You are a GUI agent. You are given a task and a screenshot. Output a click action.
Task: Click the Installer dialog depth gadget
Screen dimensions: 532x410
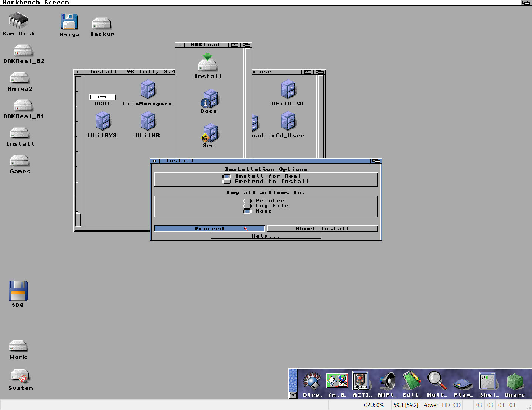pyautogui.click(x=376, y=161)
